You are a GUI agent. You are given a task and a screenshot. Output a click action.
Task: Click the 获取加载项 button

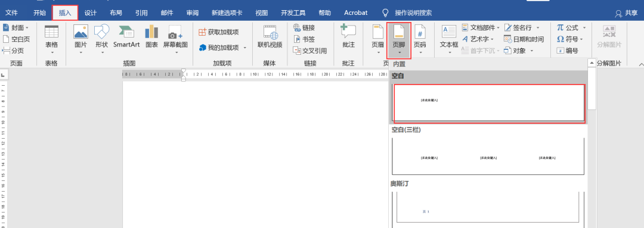(218, 32)
